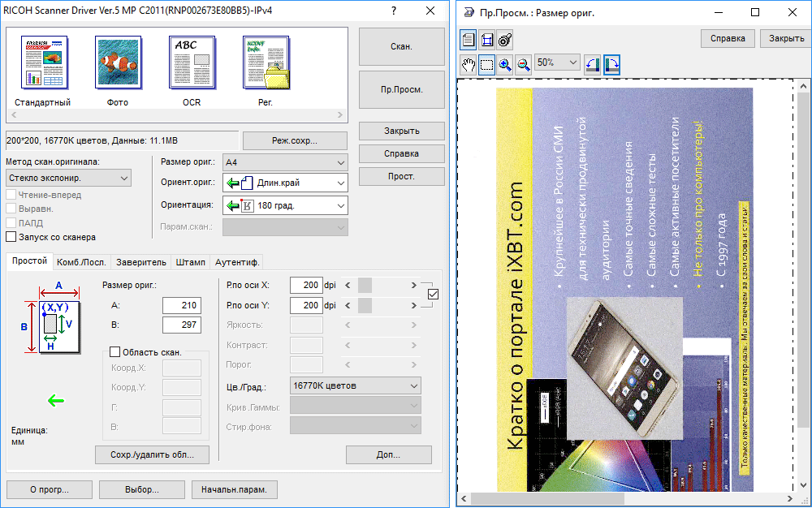This screenshot has height=508, width=812.
Task: Click the Р.по оси X dpi field
Action: pos(306,285)
